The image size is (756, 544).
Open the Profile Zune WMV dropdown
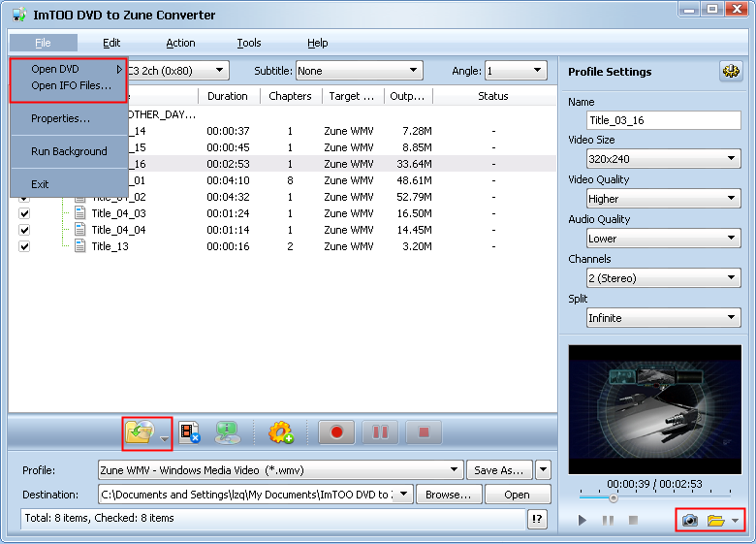[x=281, y=469]
